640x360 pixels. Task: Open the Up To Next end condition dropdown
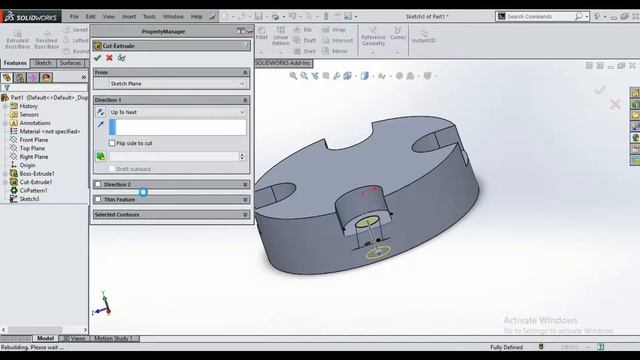coord(177,112)
